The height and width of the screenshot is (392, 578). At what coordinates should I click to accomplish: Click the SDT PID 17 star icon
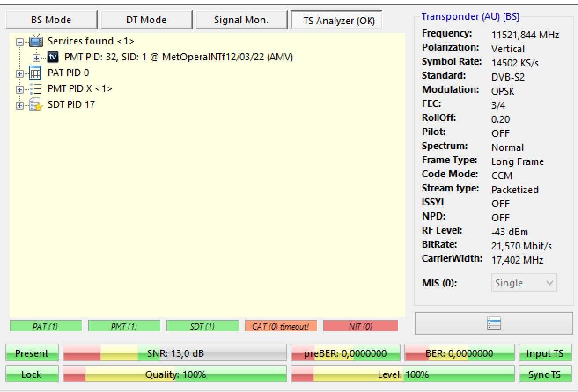[36, 105]
